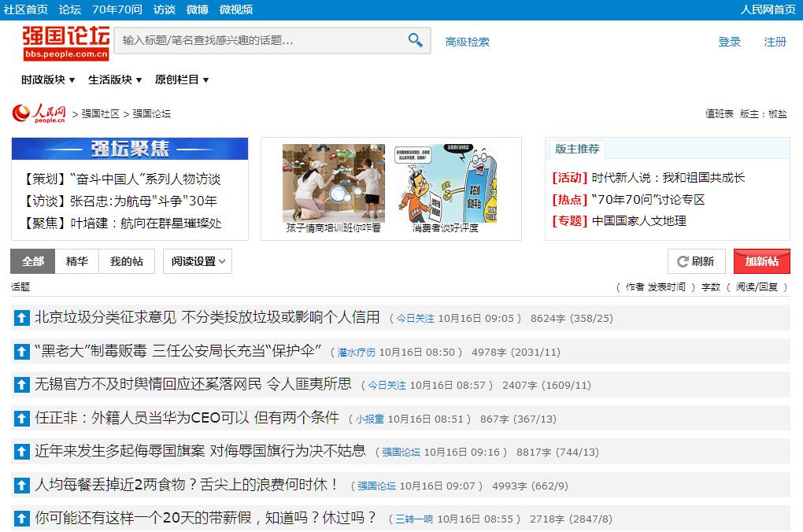
Task: Click the 人民网 people.cn logo
Action: coord(39,113)
